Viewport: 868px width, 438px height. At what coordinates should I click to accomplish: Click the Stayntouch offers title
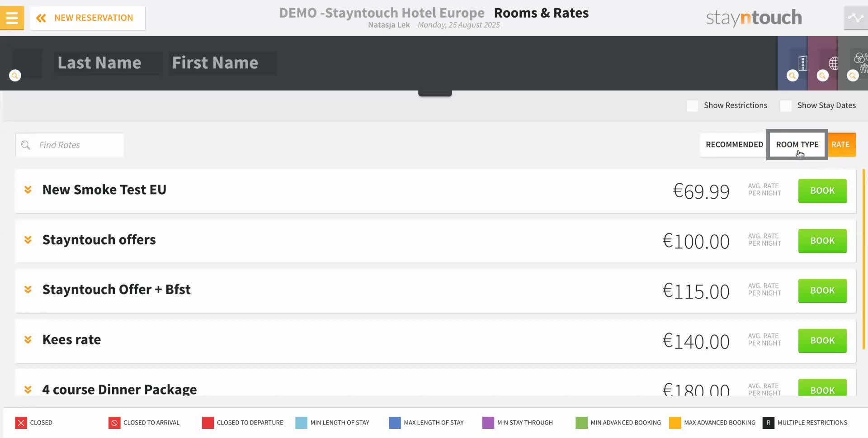pyautogui.click(x=99, y=240)
